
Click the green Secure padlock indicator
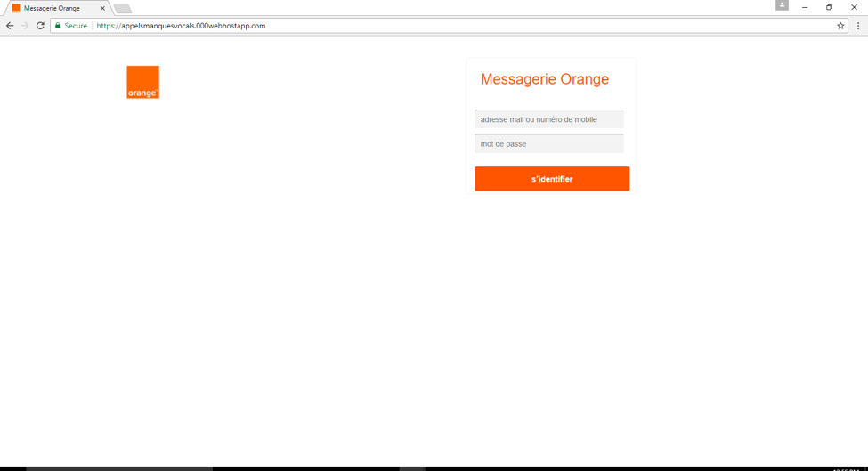click(x=71, y=26)
